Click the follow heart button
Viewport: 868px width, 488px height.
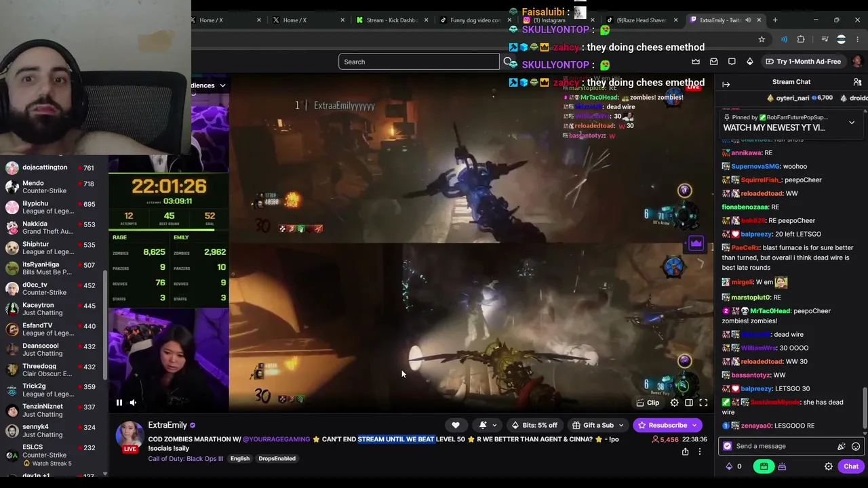point(456,425)
